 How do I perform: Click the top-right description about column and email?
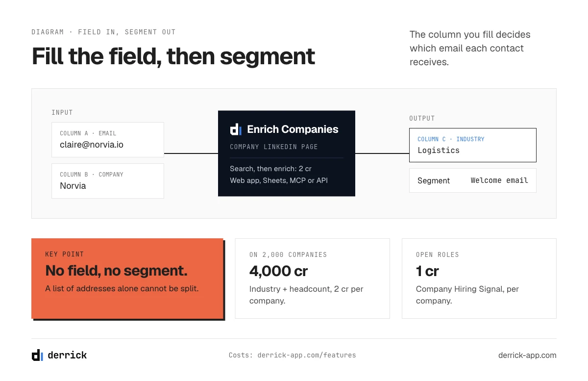(470, 48)
